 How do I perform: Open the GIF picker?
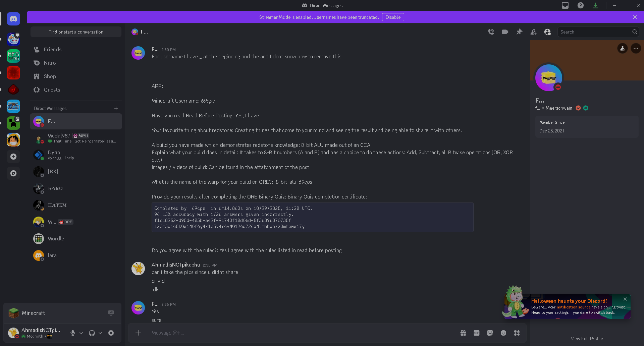477,333
